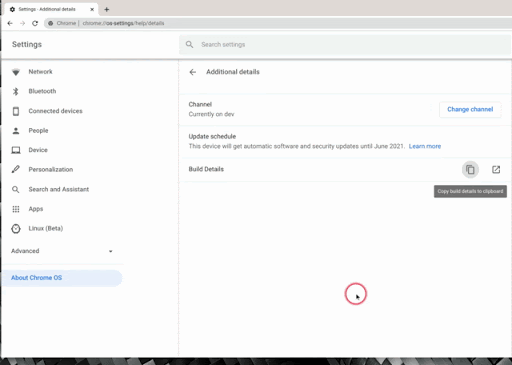Image resolution: width=512 pixels, height=365 pixels.
Task: Click the Change channel button
Action: tap(470, 109)
